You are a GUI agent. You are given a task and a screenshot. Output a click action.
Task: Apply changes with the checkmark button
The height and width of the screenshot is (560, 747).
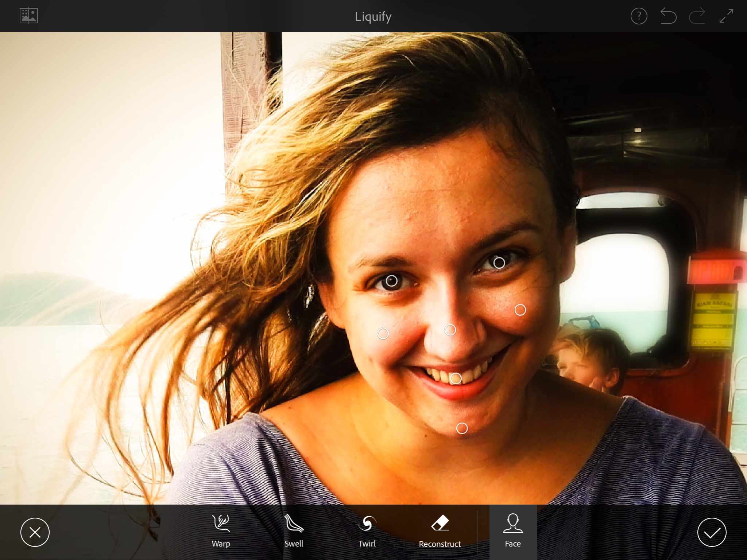click(711, 532)
